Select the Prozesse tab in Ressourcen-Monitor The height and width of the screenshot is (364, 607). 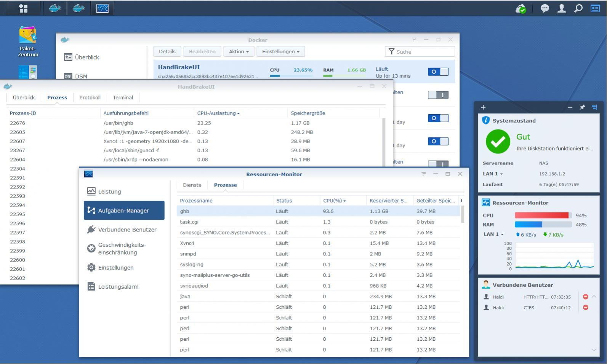coord(225,185)
